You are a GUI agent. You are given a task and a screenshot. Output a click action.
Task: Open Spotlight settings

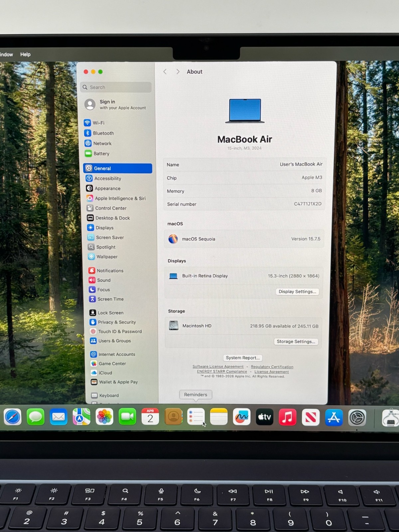tap(102, 247)
